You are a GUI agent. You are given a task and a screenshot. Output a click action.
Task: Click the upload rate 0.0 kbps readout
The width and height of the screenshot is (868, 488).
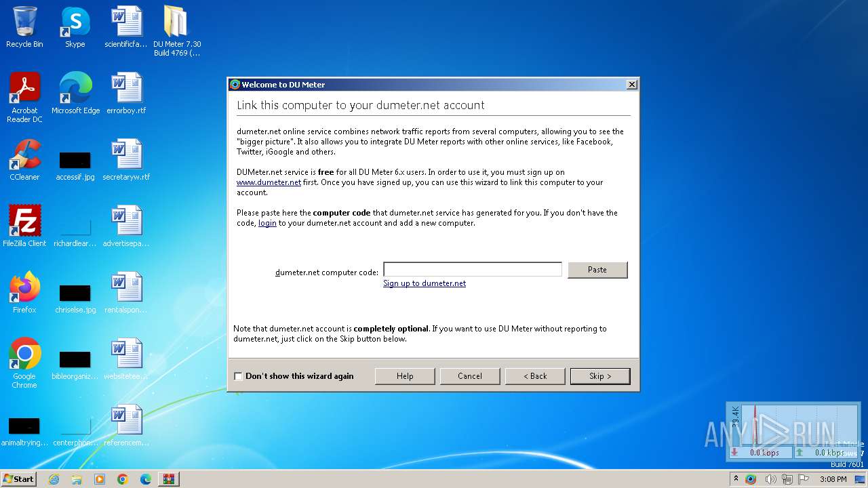click(x=827, y=452)
